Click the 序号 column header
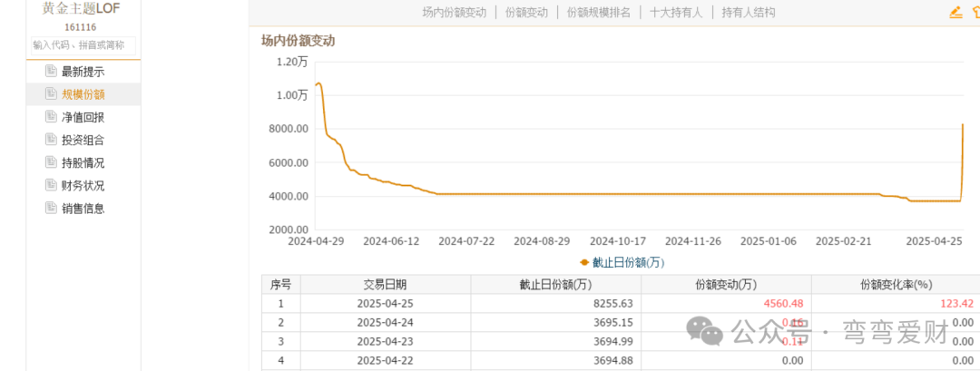980x371 pixels. 280,285
